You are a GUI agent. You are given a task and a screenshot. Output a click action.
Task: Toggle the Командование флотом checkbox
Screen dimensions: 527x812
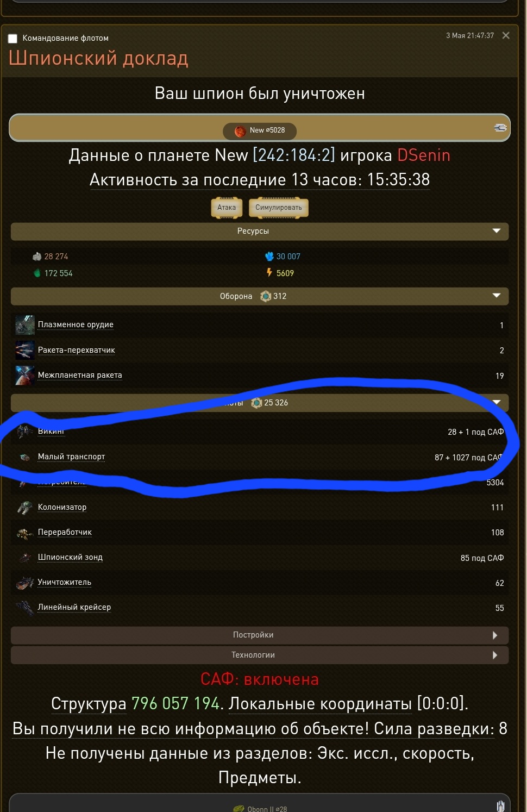[12, 39]
